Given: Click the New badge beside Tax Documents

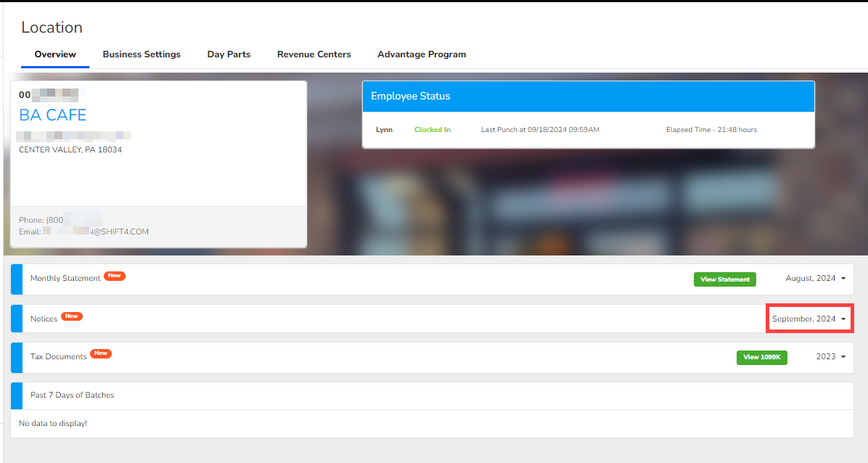Looking at the screenshot, I should (101, 353).
